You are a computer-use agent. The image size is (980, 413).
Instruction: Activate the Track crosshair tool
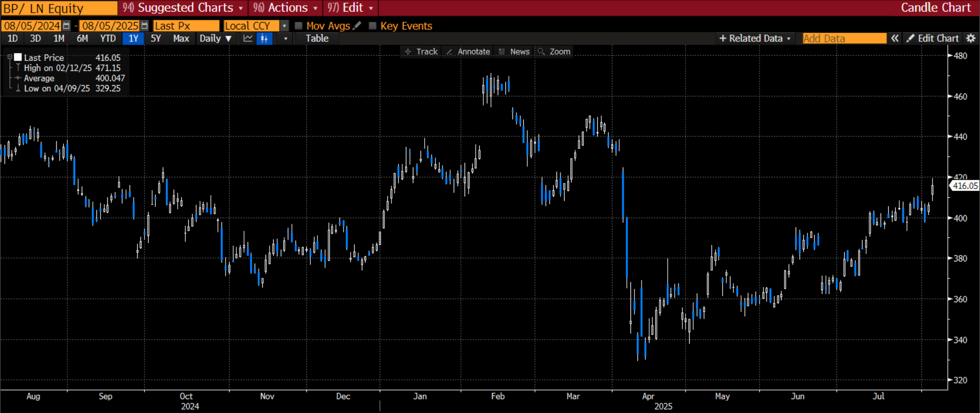pyautogui.click(x=421, y=51)
